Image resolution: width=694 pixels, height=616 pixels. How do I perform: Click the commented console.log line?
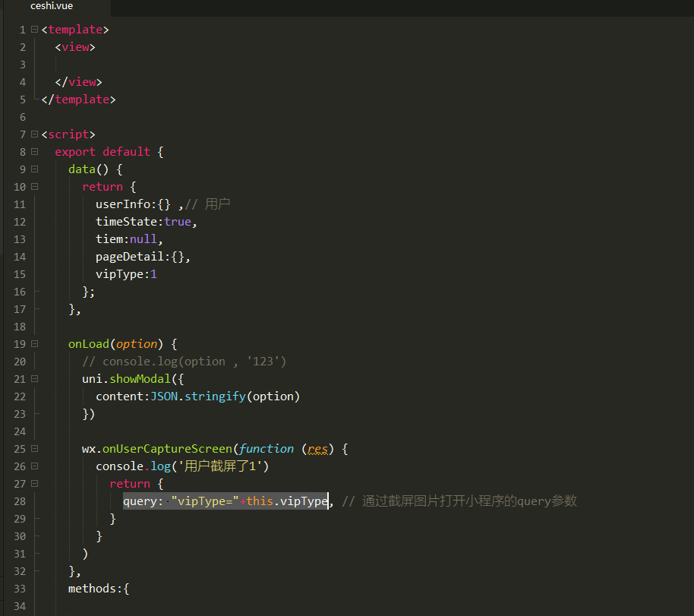tap(184, 362)
